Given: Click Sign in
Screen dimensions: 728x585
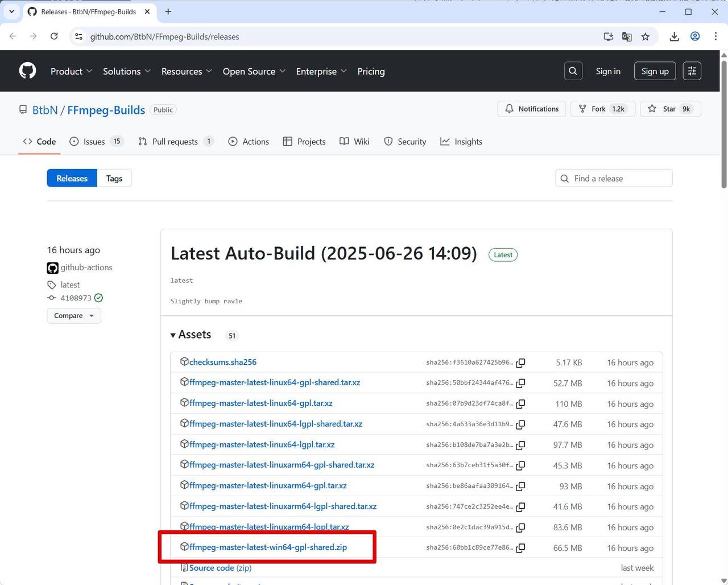Looking at the screenshot, I should 608,71.
